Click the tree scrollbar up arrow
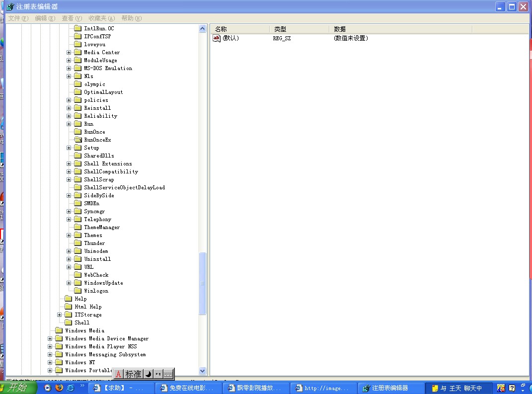Image resolution: width=532 pixels, height=394 pixels. tap(203, 29)
